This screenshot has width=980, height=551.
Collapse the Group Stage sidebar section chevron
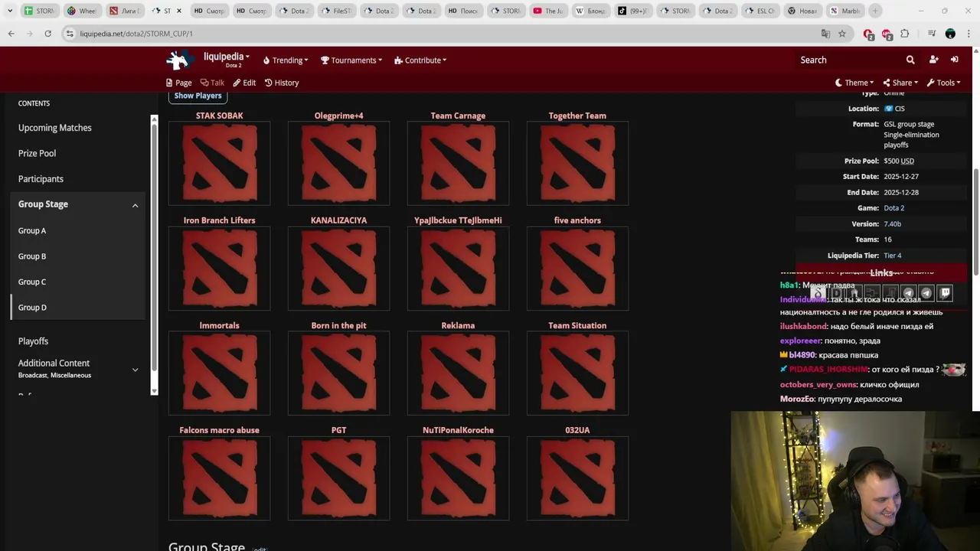pyautogui.click(x=135, y=205)
